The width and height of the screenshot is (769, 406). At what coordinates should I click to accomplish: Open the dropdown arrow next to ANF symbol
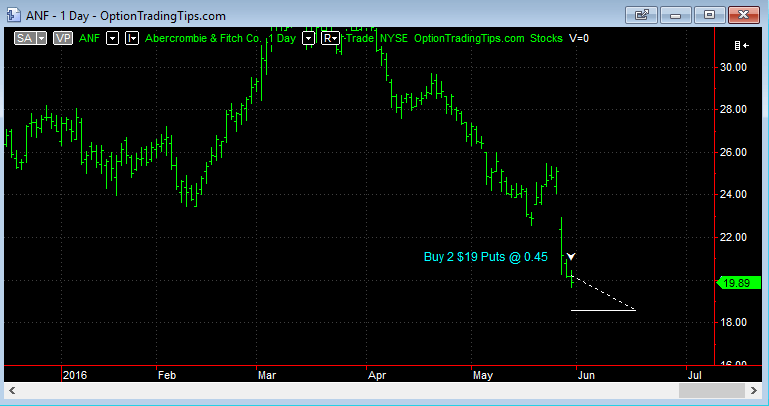coord(113,38)
